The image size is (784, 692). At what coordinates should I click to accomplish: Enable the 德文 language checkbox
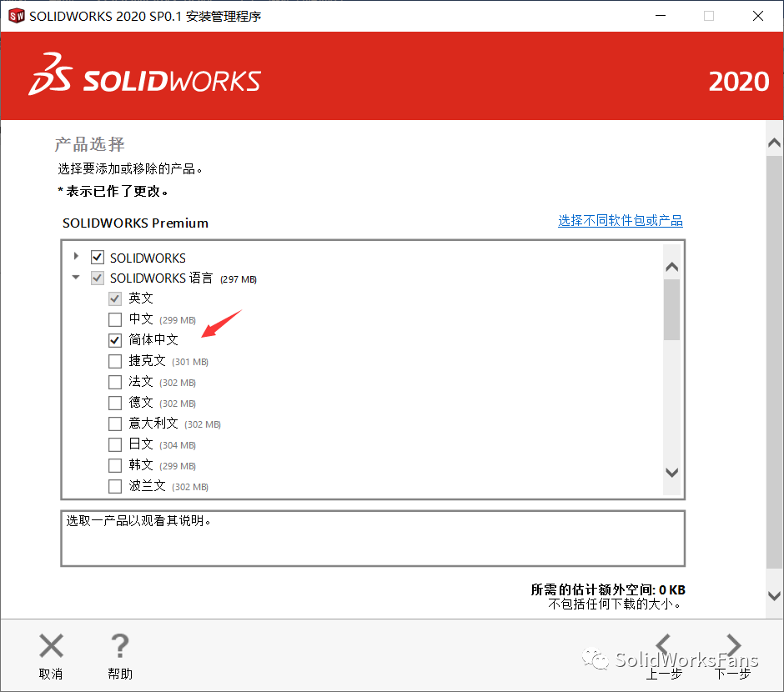pyautogui.click(x=115, y=403)
